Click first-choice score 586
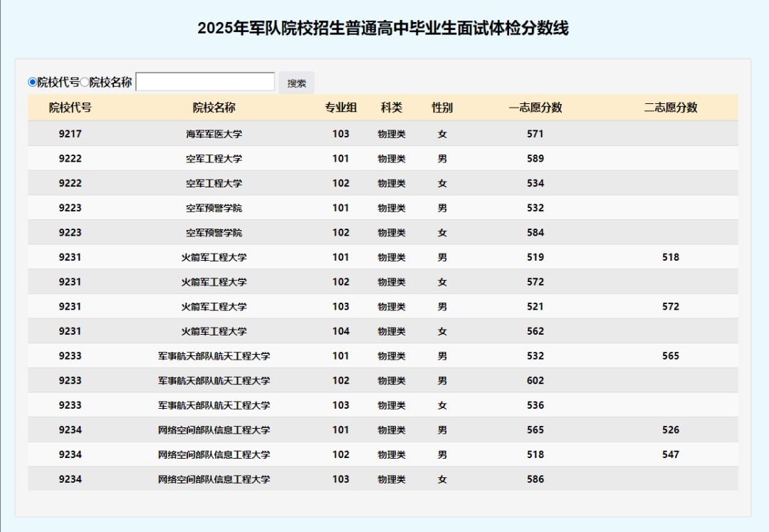The width and height of the screenshot is (769, 532). click(x=535, y=479)
